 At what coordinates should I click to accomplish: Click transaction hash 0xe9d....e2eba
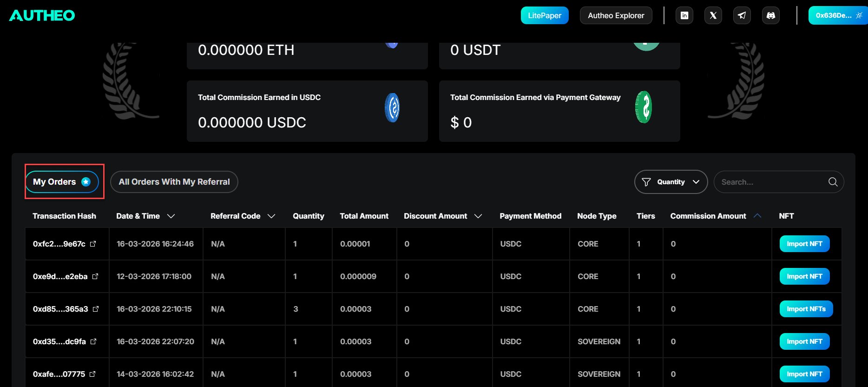60,276
